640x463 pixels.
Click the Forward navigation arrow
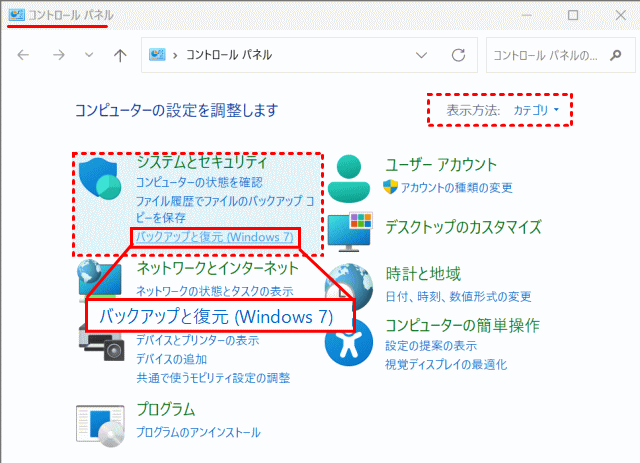click(x=59, y=55)
